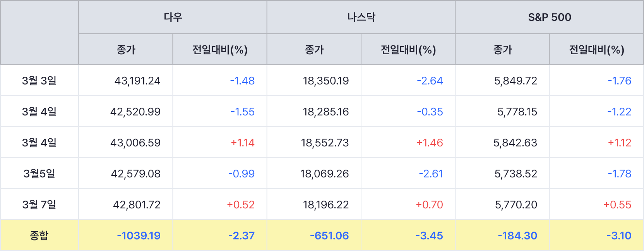
Task: Click the S&P 500 column header
Action: point(549,17)
